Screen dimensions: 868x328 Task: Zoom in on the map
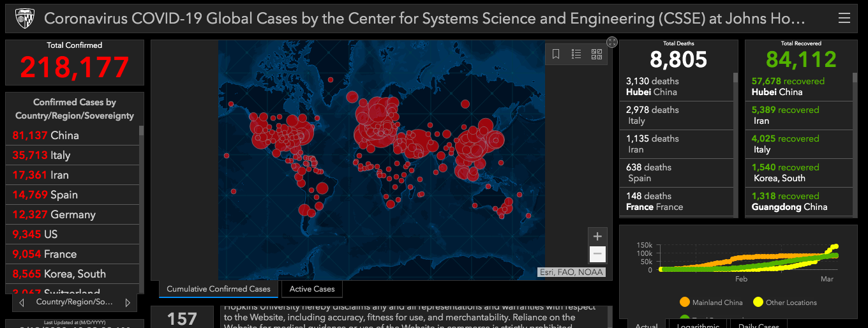[x=597, y=236]
